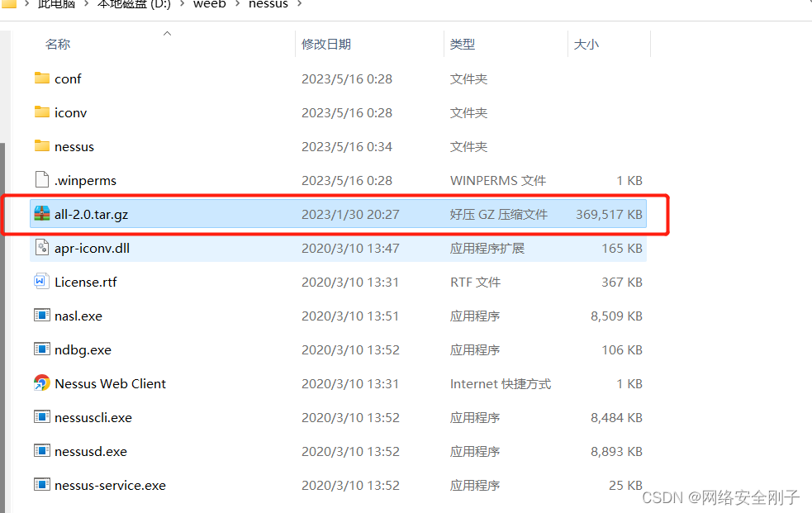Click the 165 KB size value
The image size is (812, 513).
[622, 249]
